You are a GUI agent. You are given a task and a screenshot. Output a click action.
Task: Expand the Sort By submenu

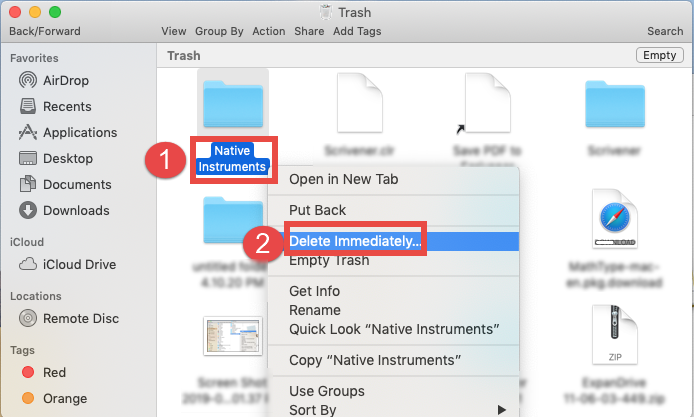click(x=393, y=410)
